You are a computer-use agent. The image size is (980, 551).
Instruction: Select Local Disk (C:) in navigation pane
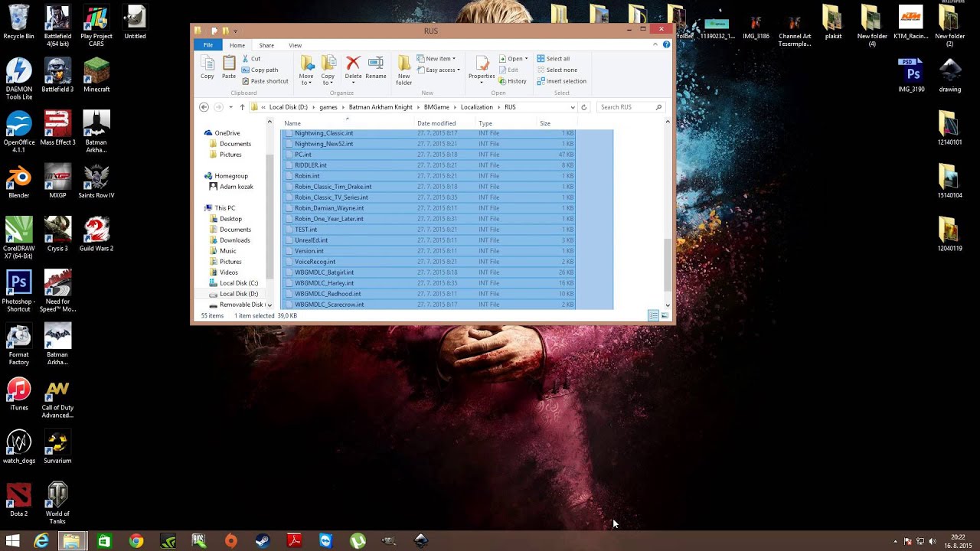[x=239, y=283]
